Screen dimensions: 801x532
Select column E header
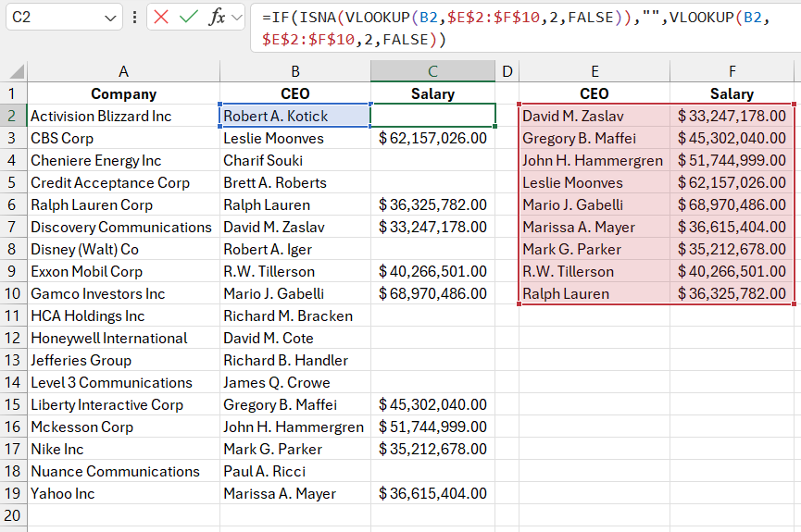click(594, 71)
